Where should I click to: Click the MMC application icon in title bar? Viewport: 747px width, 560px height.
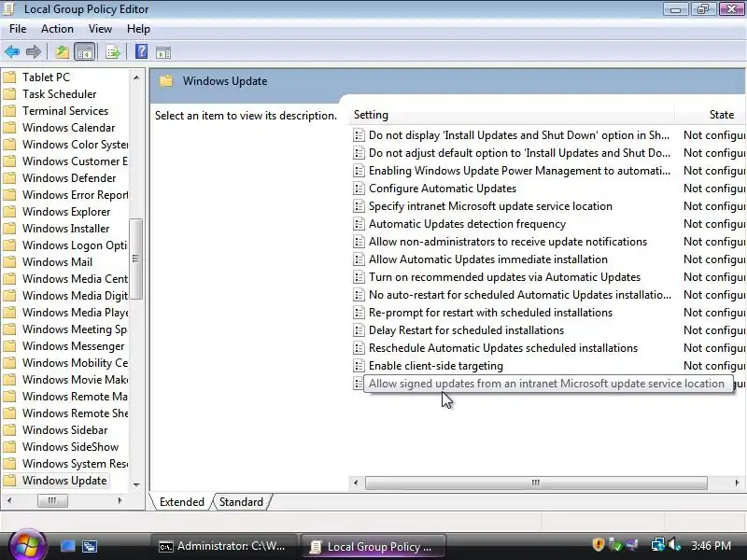(8, 8)
